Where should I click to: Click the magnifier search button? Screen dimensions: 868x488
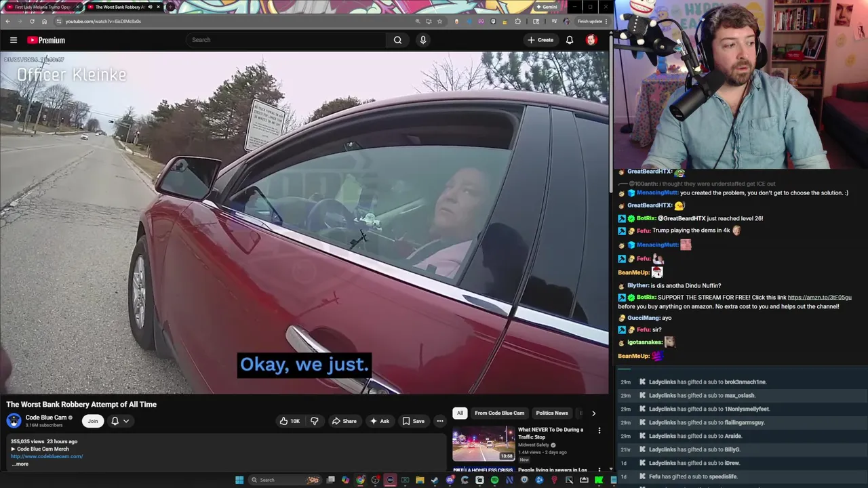coord(398,40)
